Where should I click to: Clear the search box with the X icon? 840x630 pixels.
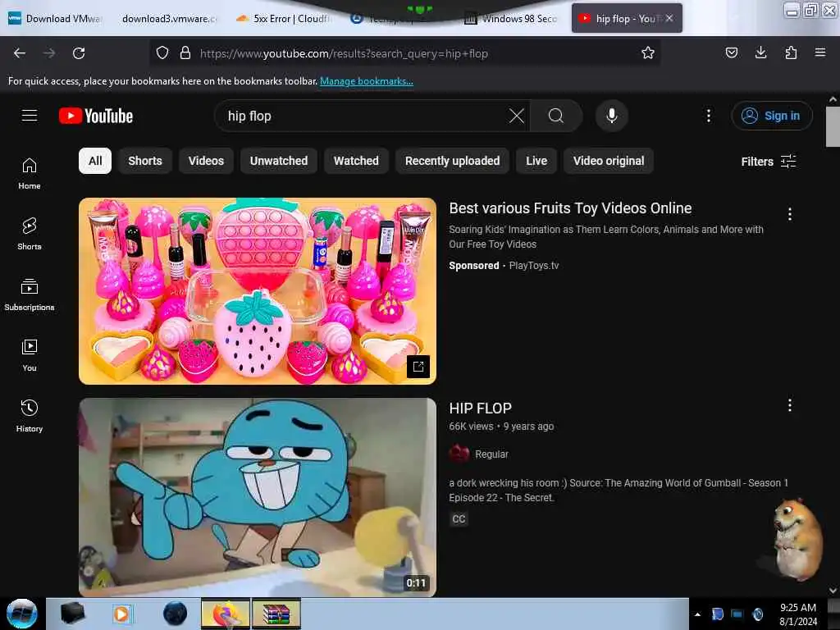(517, 116)
